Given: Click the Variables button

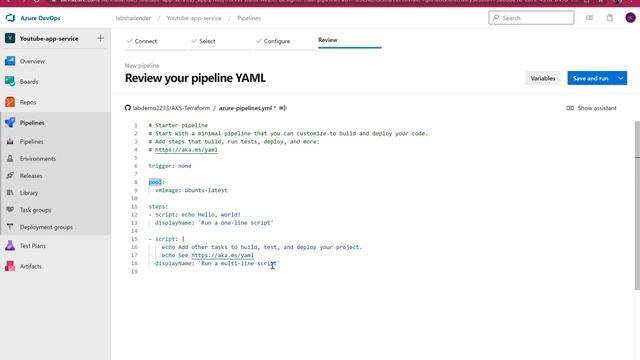Looking at the screenshot, I should (542, 78).
